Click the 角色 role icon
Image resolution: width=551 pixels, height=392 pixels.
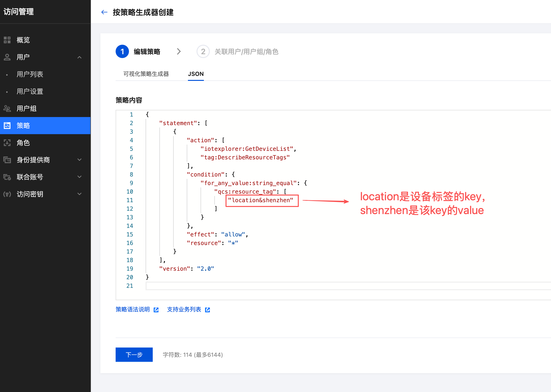click(x=7, y=143)
